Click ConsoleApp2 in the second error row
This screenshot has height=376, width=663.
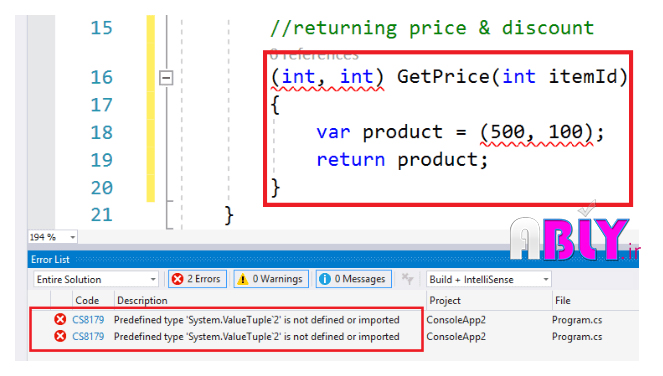coord(456,337)
